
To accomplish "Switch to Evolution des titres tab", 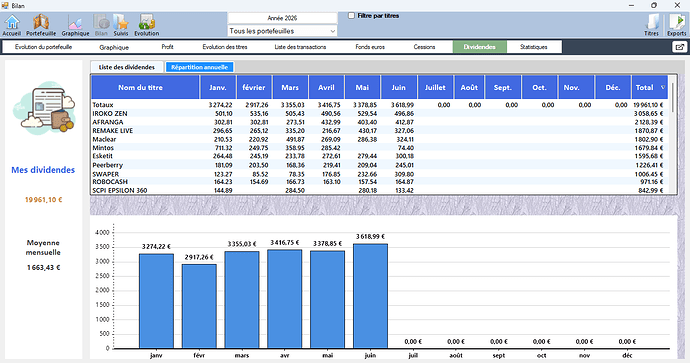I will coord(225,47).
